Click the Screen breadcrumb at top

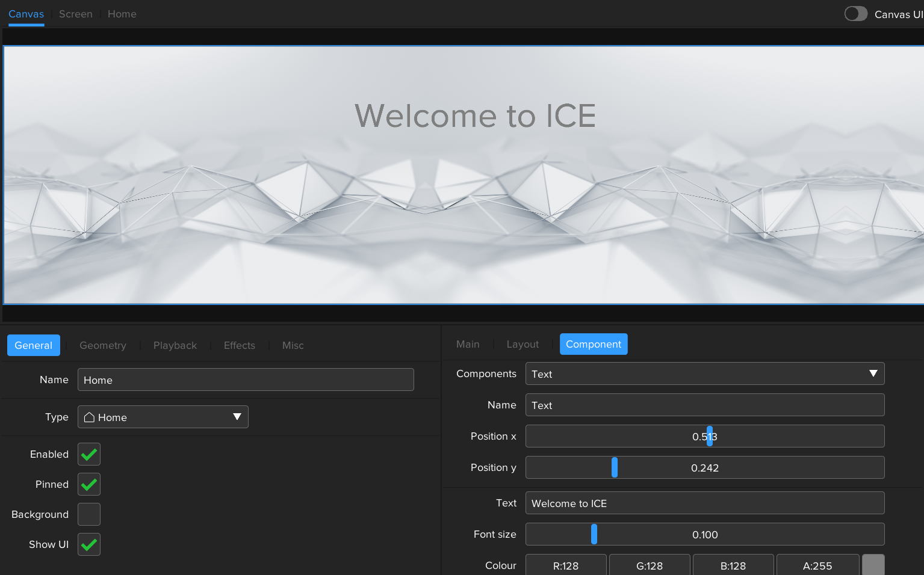(76, 14)
